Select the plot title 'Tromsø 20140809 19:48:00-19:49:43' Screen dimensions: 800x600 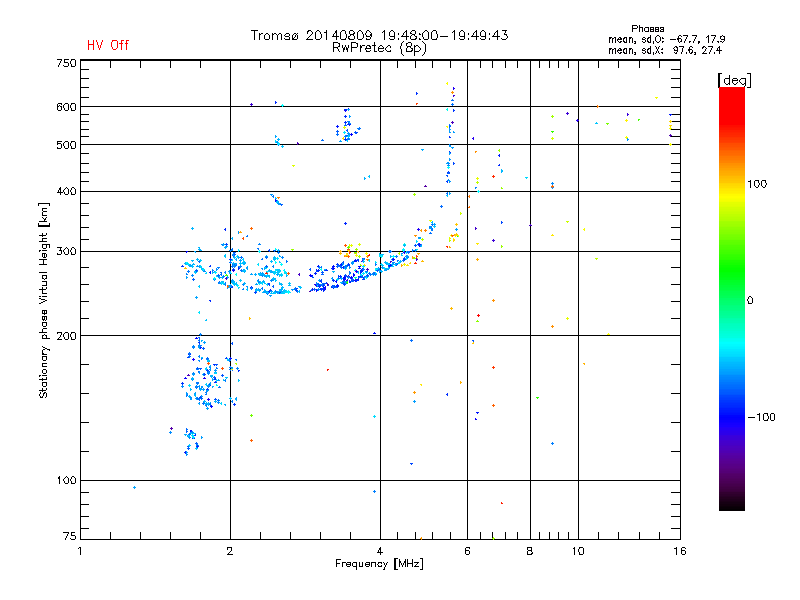coord(380,35)
